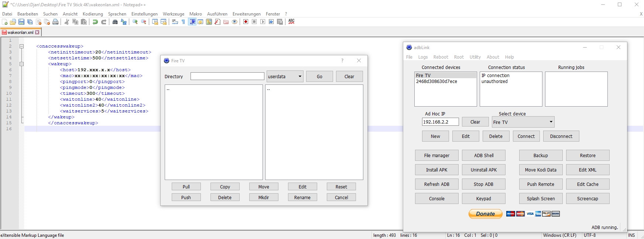The width and height of the screenshot is (644, 239).
Task: Click the Save All icon
Action: [x=30, y=22]
